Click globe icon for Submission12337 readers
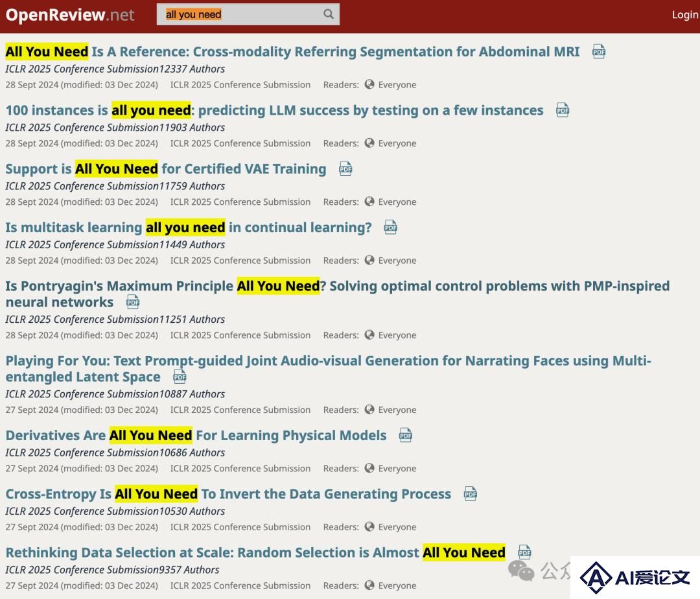This screenshot has height=599, width=700. click(369, 84)
